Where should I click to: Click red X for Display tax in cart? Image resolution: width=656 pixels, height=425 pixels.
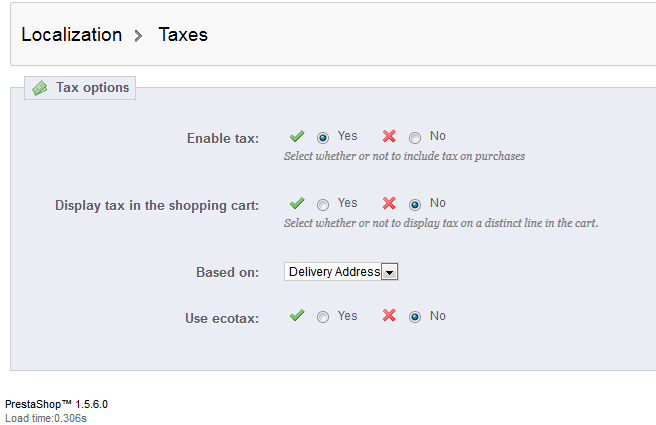coord(389,203)
